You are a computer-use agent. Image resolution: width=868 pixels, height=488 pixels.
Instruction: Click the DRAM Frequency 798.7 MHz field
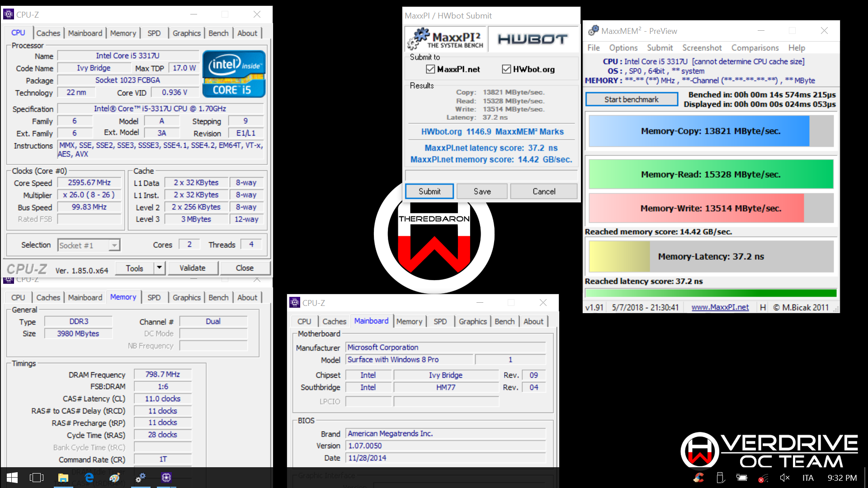(x=163, y=374)
